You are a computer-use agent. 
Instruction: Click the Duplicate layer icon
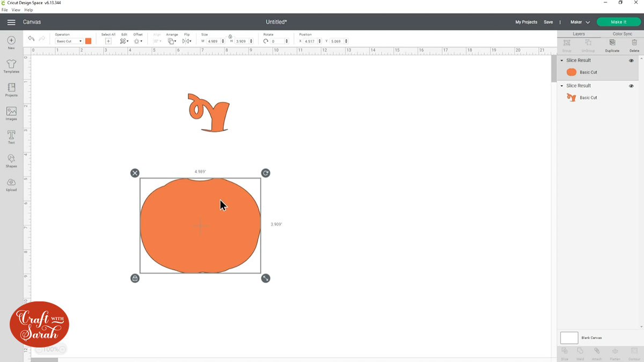[612, 43]
